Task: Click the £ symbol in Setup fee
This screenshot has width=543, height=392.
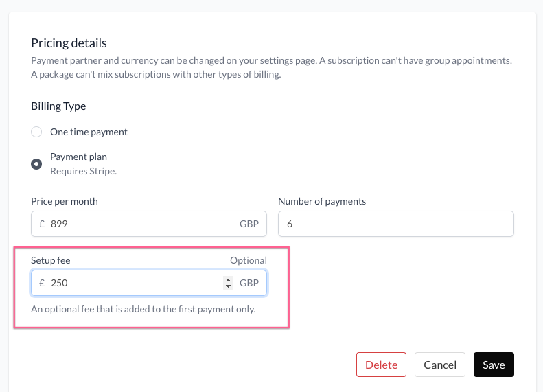Action: coord(42,283)
